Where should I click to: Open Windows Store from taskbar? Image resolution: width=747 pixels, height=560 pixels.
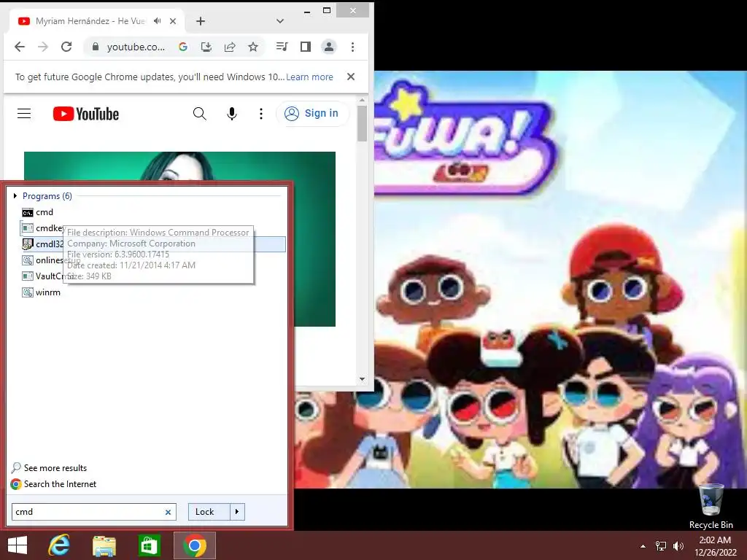point(149,545)
